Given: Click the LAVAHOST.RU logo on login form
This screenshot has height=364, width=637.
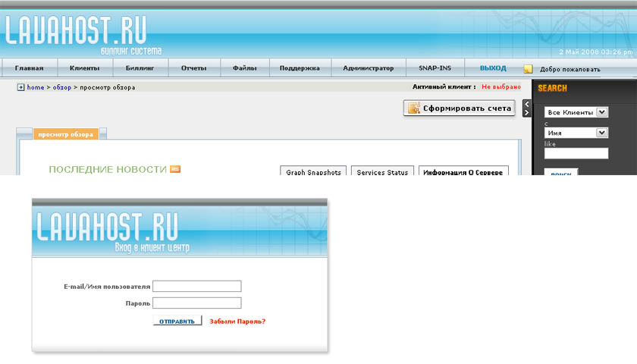Looking at the screenshot, I should click(107, 227).
